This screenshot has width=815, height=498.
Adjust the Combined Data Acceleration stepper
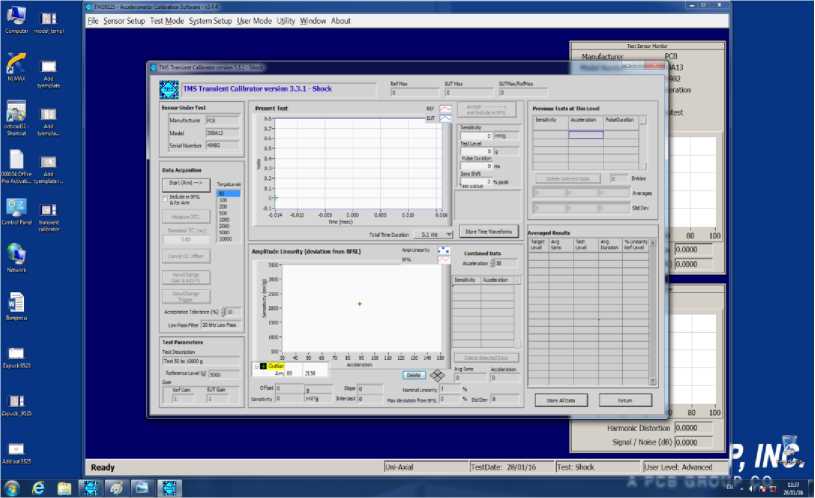click(492, 263)
